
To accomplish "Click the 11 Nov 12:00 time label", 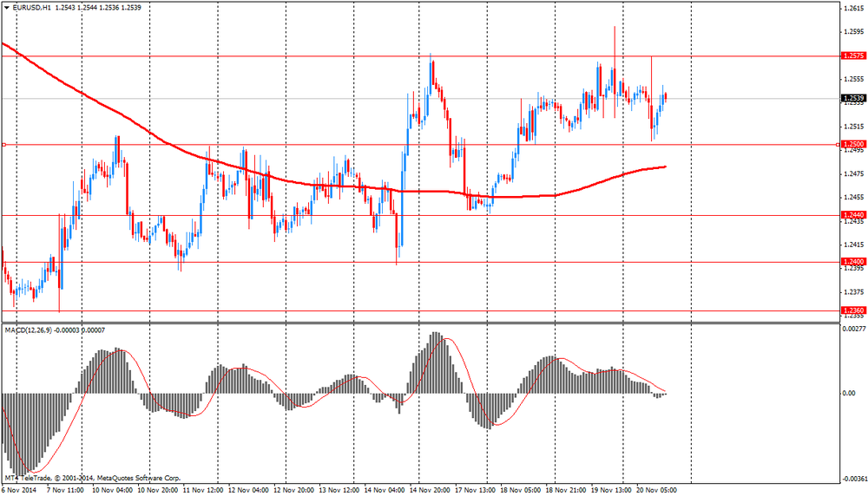I will click(x=202, y=490).
